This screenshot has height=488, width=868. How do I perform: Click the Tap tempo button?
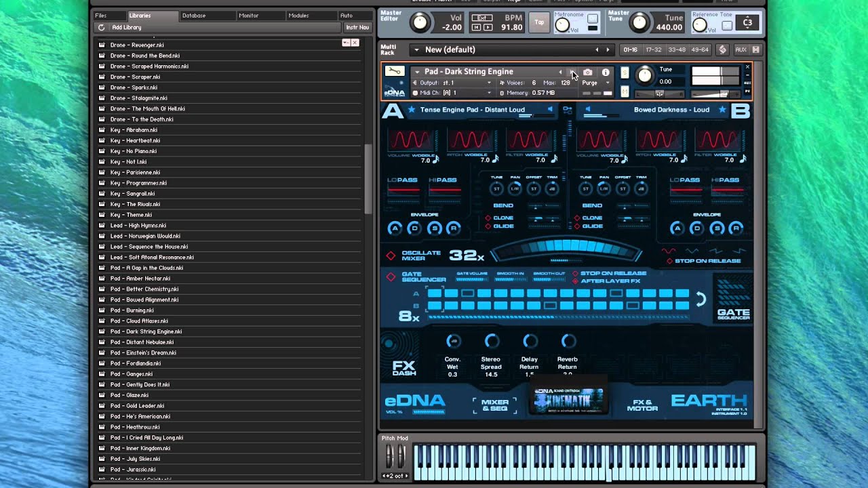point(539,22)
